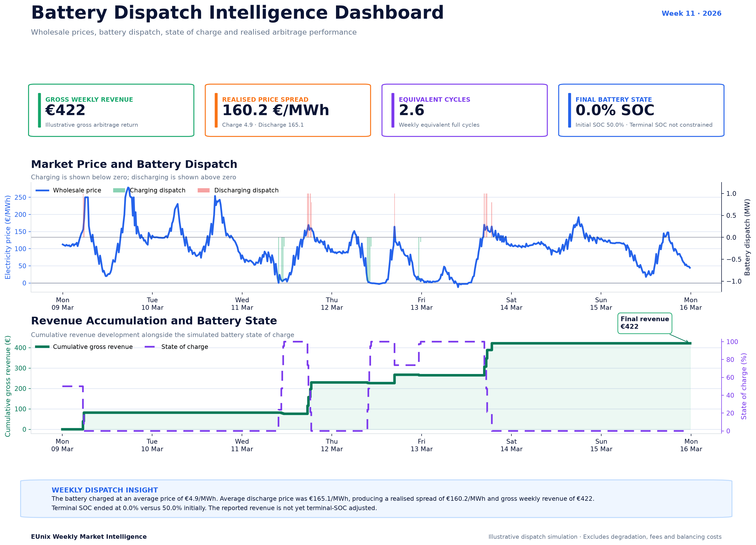Click the 300 tick on the revenue axis
Image resolution: width=756 pixels, height=545 pixels.
point(20,368)
